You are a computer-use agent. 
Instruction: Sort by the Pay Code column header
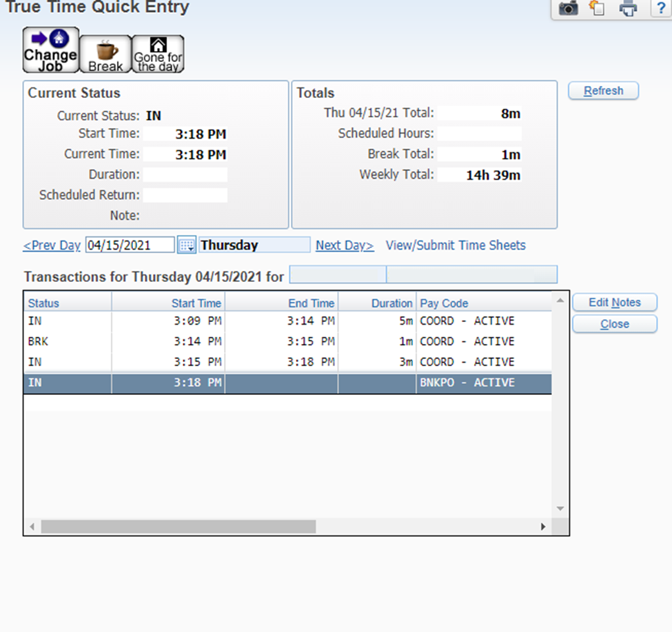pyautogui.click(x=484, y=303)
